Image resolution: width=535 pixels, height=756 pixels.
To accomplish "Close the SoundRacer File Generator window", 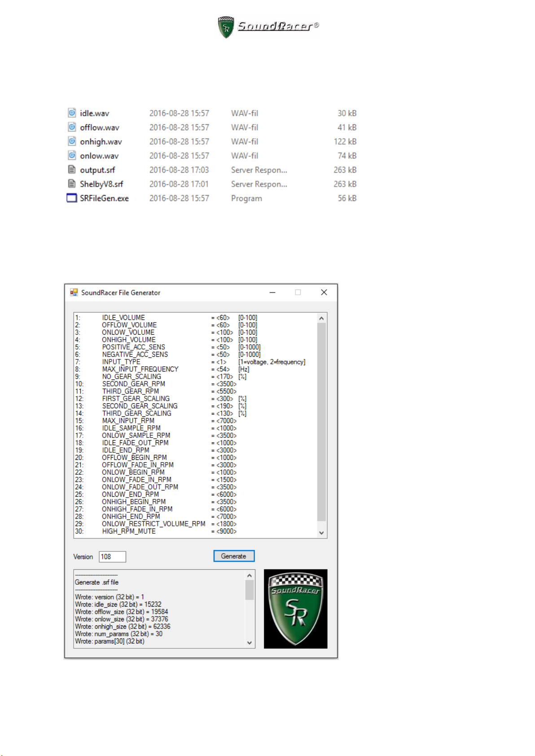I will coord(324,292).
